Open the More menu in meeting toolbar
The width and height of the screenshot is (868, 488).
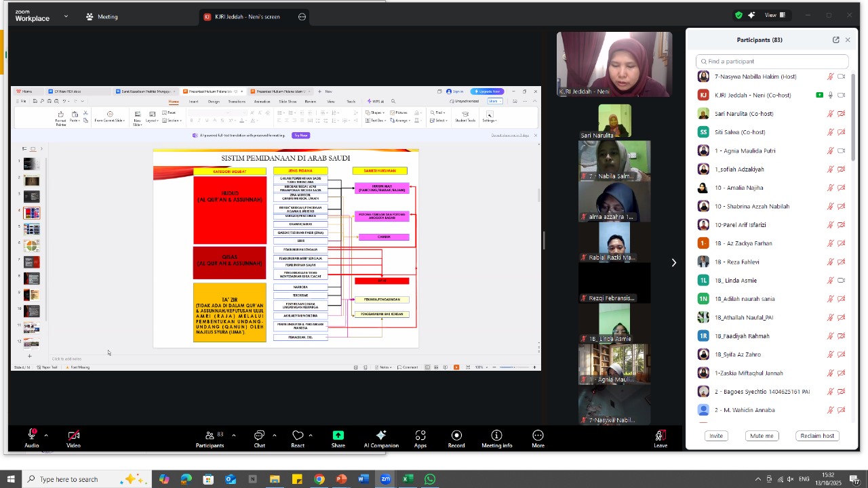pyautogui.click(x=538, y=436)
